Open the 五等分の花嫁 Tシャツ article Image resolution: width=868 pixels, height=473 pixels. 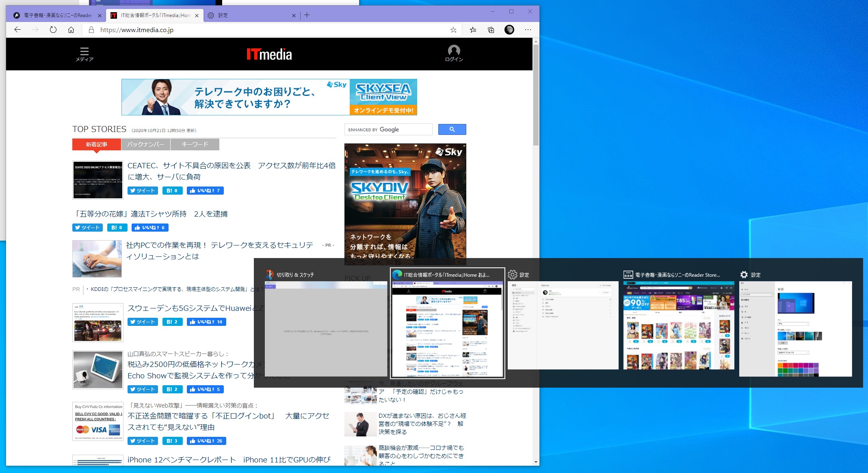150,214
